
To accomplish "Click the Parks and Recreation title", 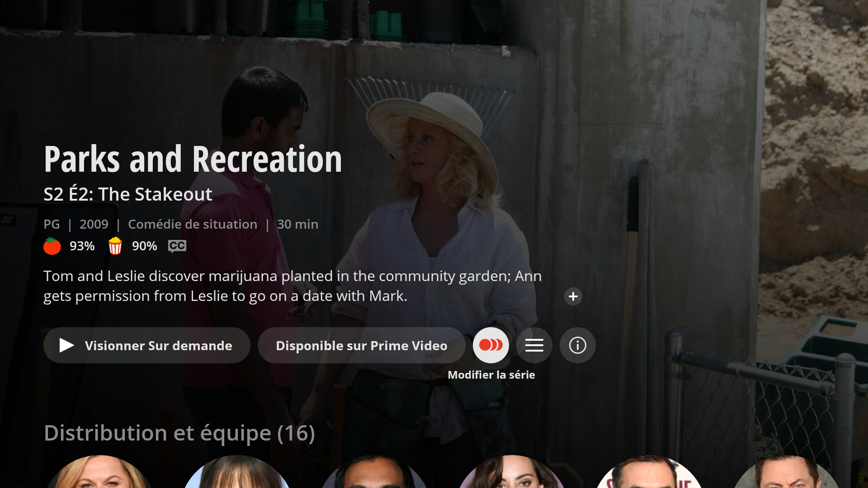I will coord(193,159).
